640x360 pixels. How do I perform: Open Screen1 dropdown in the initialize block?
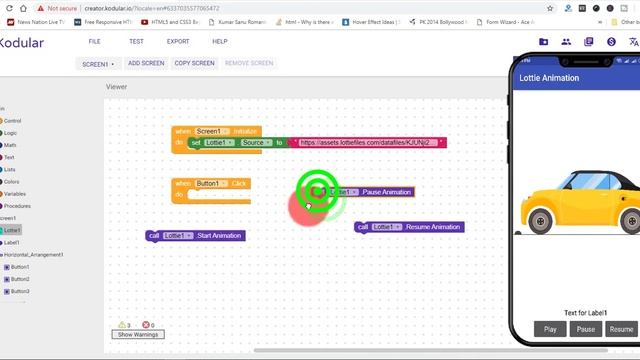coord(212,131)
